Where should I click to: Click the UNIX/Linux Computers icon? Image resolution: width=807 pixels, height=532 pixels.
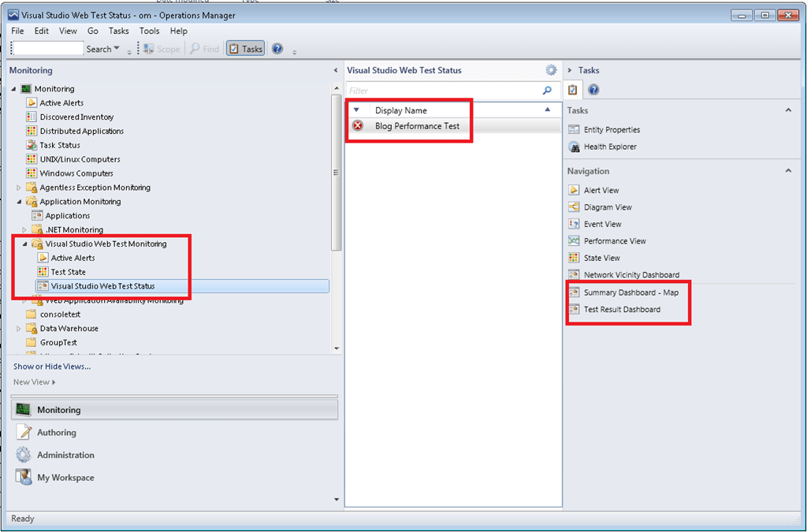click(x=32, y=159)
